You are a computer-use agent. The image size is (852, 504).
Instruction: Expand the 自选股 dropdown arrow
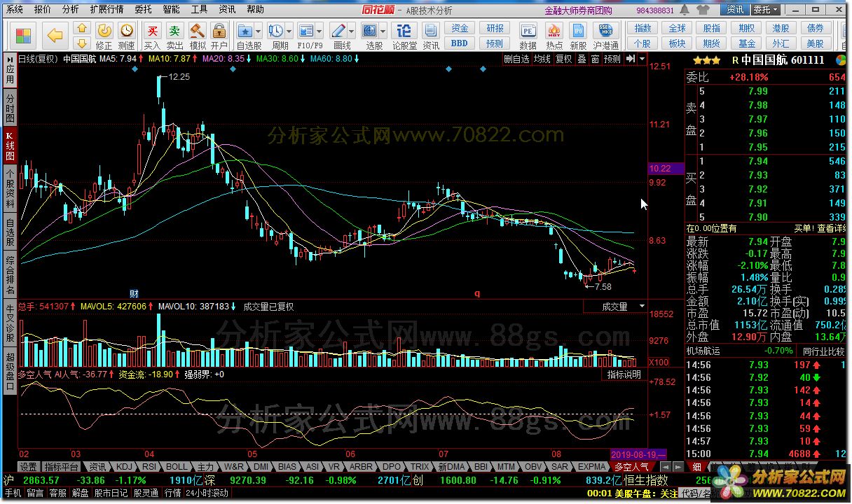pyautogui.click(x=259, y=31)
